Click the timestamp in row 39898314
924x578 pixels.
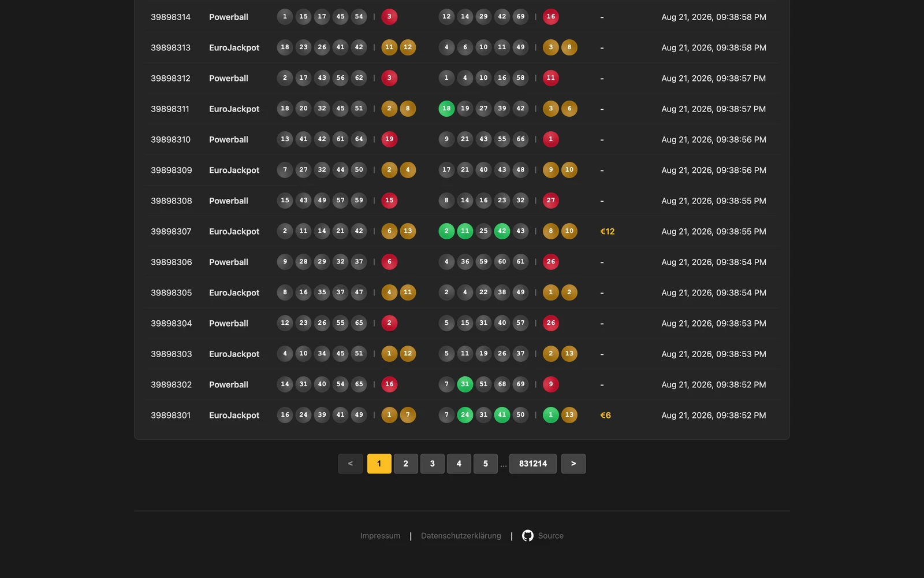[x=714, y=17]
